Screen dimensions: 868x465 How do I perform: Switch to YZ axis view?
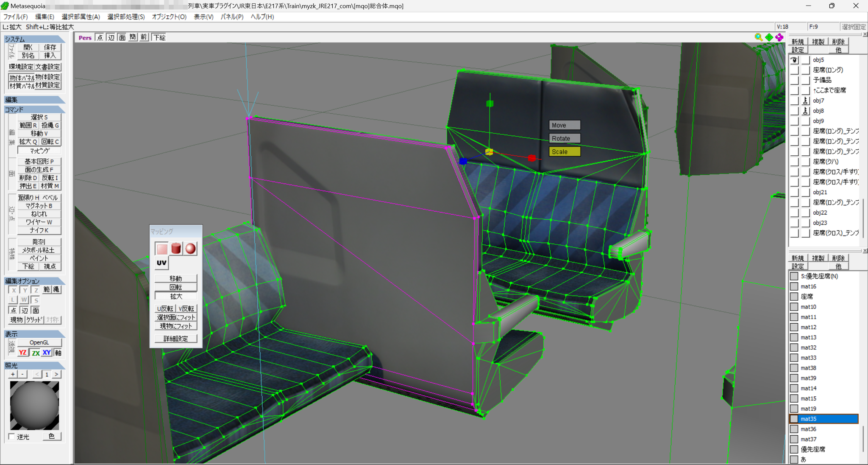[22, 353]
